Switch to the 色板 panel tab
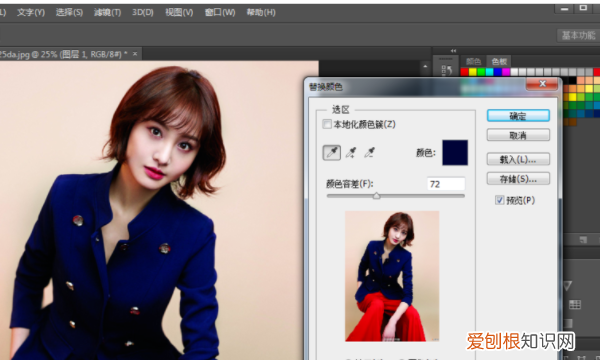Screen dimensions: 600x360 pyautogui.click(x=499, y=61)
